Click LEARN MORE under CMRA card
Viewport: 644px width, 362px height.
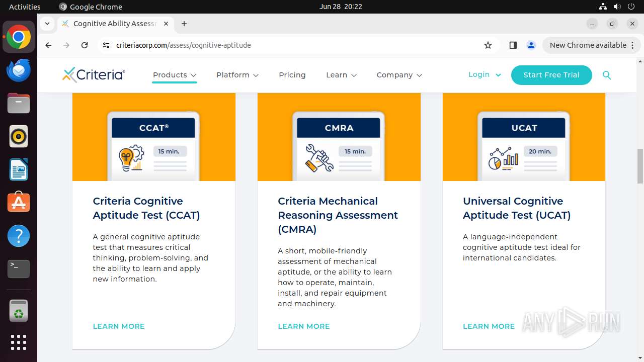304,326
